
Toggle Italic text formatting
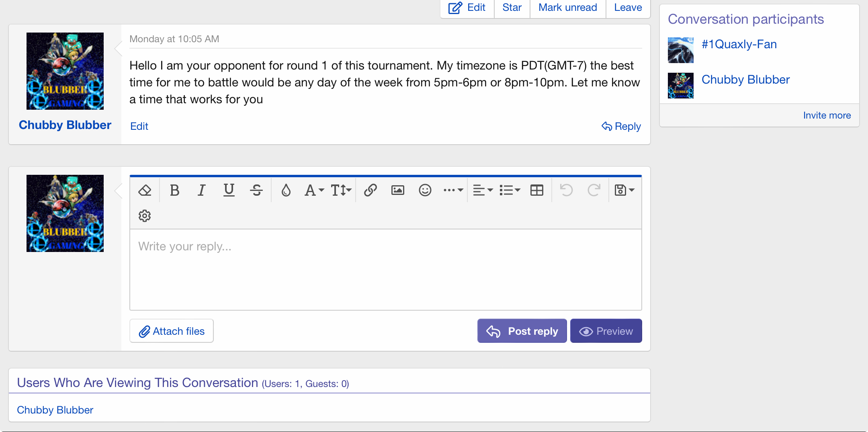pyautogui.click(x=201, y=190)
